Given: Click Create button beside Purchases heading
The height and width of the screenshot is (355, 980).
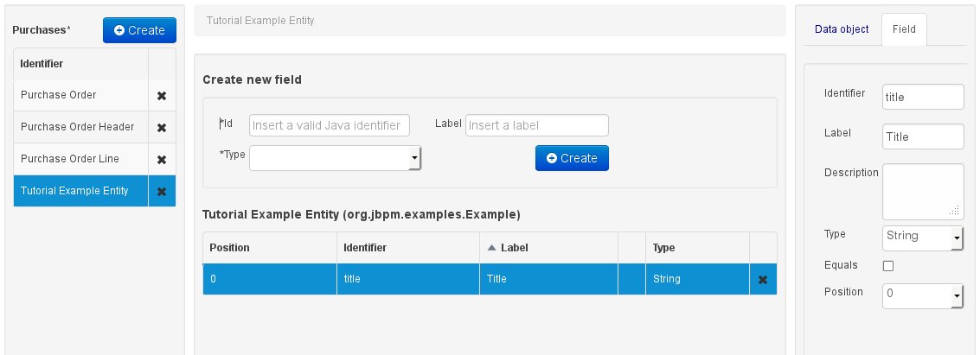Looking at the screenshot, I should click(x=139, y=30).
